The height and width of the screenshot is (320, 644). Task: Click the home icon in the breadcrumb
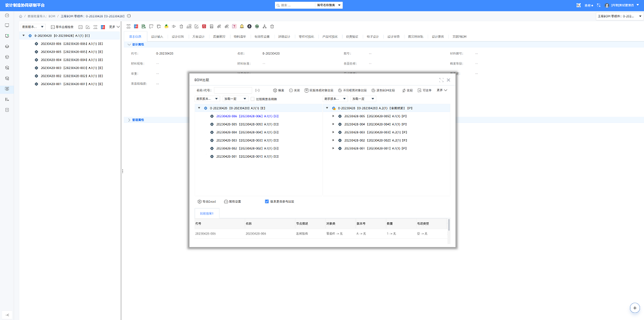(21, 16)
